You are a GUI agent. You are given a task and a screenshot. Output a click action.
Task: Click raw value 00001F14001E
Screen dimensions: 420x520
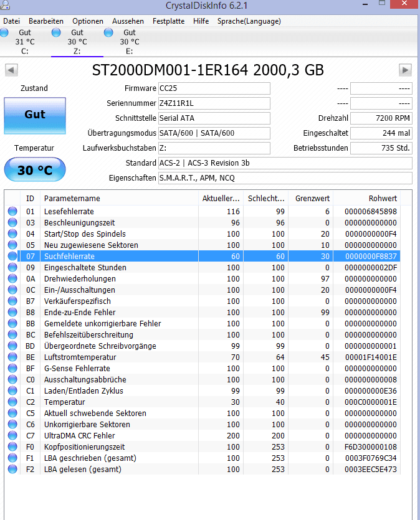371,357
